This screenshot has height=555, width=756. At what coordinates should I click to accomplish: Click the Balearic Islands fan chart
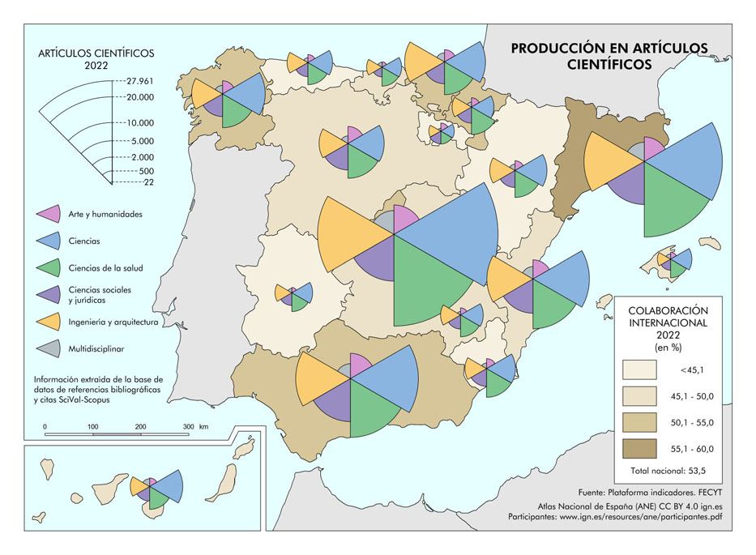[x=674, y=262]
